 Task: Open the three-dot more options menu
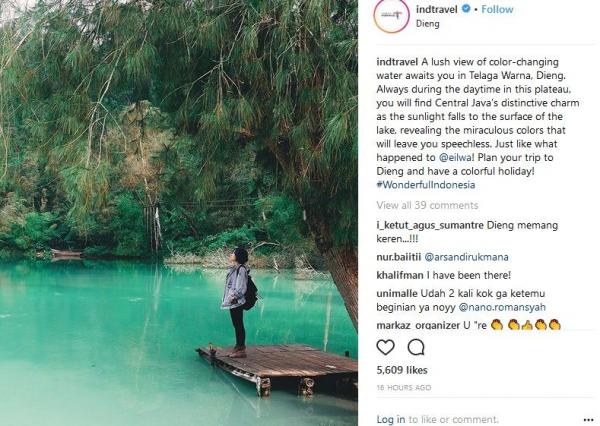pyautogui.click(x=588, y=418)
